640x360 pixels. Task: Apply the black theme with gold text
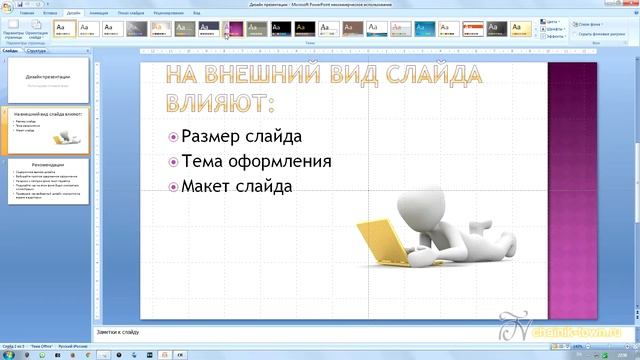click(304, 29)
